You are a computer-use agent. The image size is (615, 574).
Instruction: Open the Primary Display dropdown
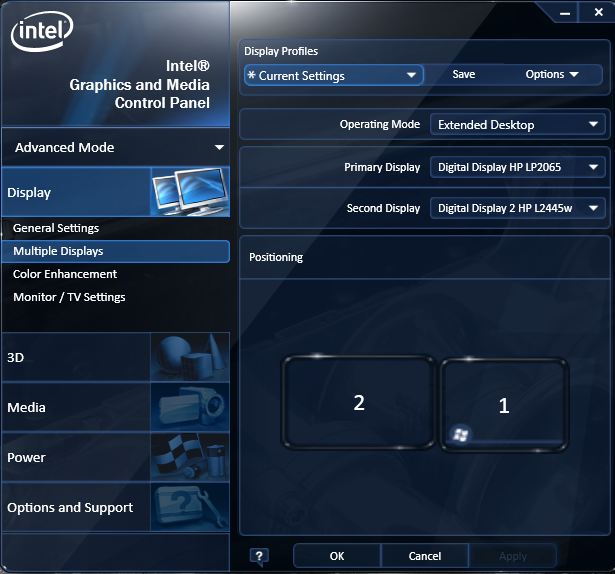click(x=517, y=167)
